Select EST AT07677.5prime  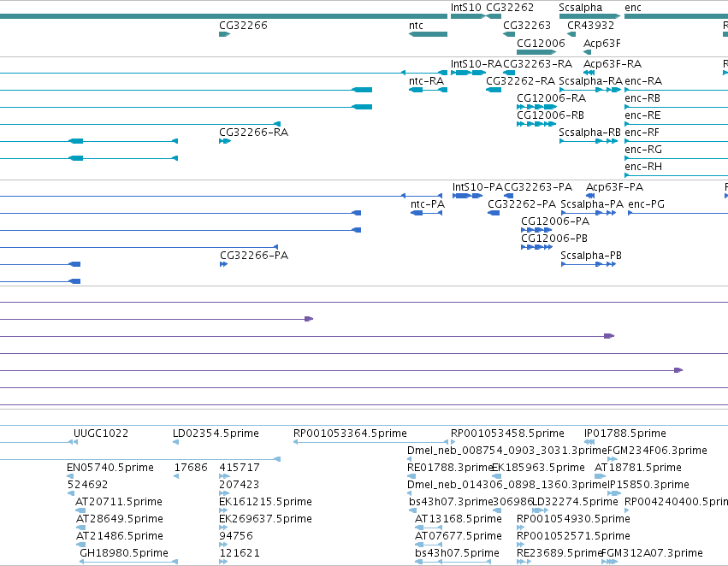tap(459, 536)
